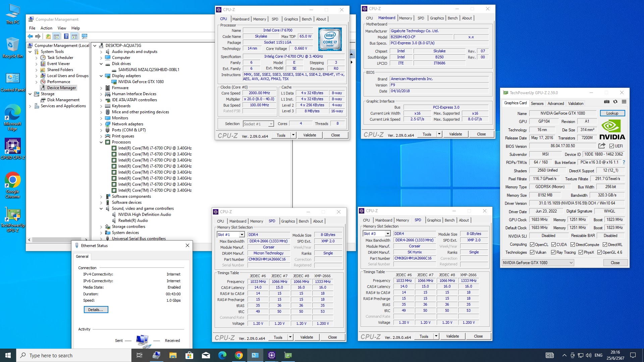
Task: Click the Help question mark toolbar icon
Action: click(66, 36)
